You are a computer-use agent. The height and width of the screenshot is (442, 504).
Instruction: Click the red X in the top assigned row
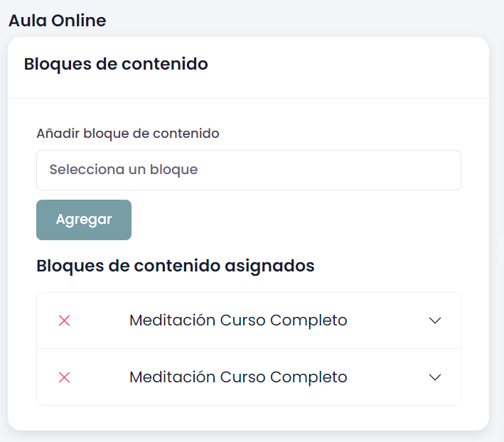click(64, 320)
